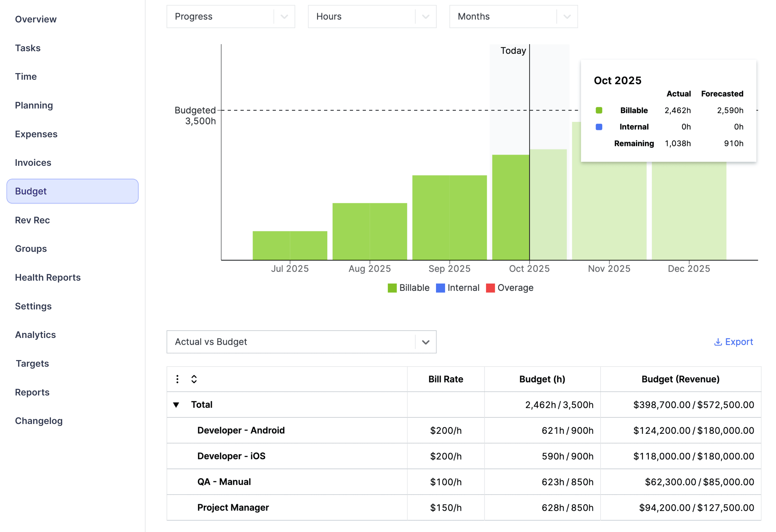Open the Months interval dropdown
This screenshot has height=532, width=776.
(x=513, y=16)
